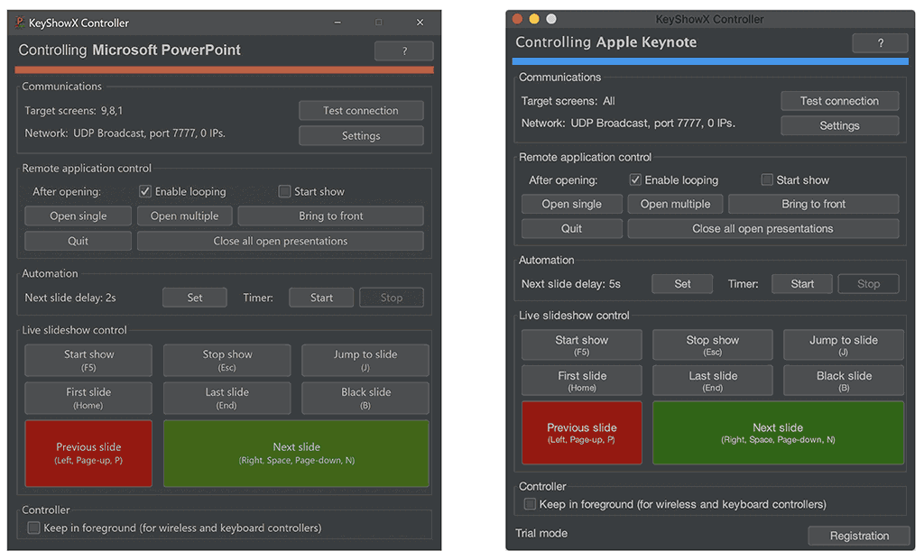Viewport: 924px width, 560px height.
Task: Start the automation timer in Keynote controller
Action: point(802,284)
